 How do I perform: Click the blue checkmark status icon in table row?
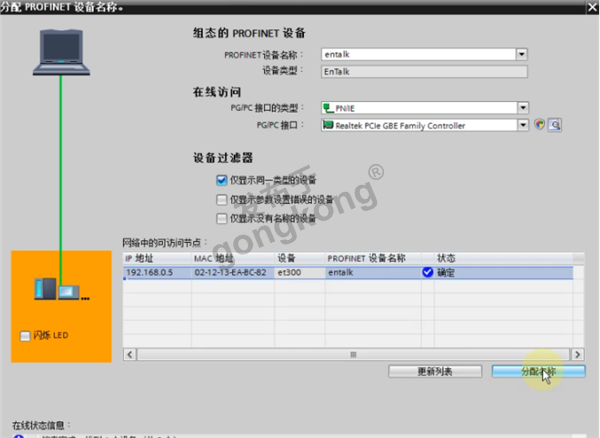pyautogui.click(x=427, y=272)
